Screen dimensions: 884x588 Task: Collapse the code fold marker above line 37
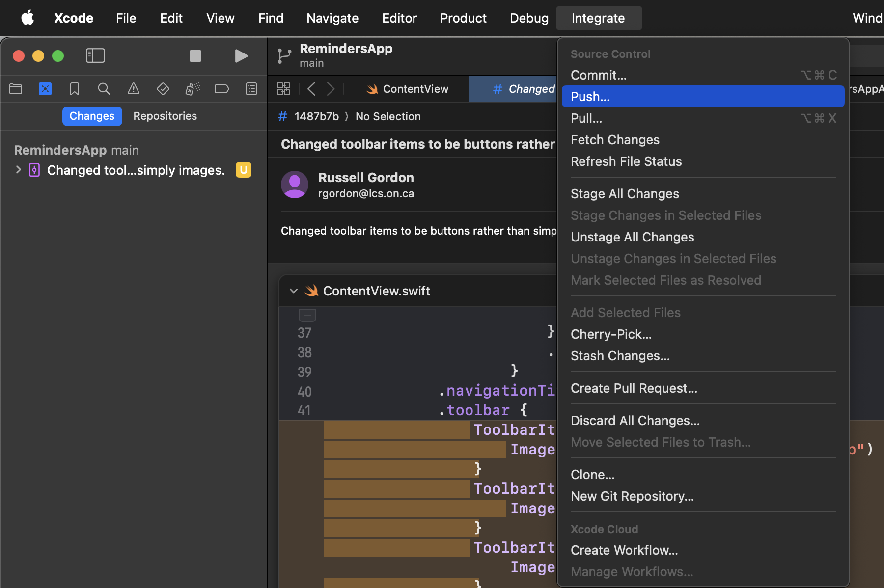[x=307, y=315]
